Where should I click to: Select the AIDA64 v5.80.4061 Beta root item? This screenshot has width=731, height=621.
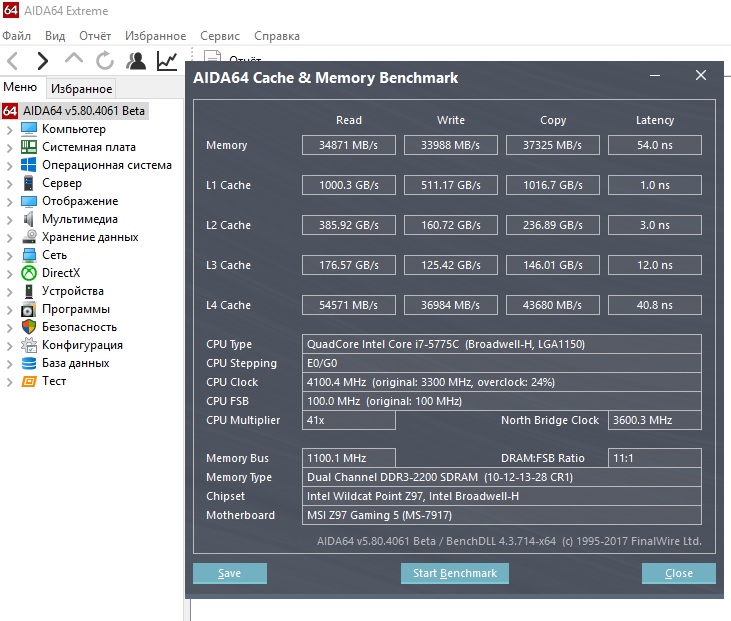(84, 110)
